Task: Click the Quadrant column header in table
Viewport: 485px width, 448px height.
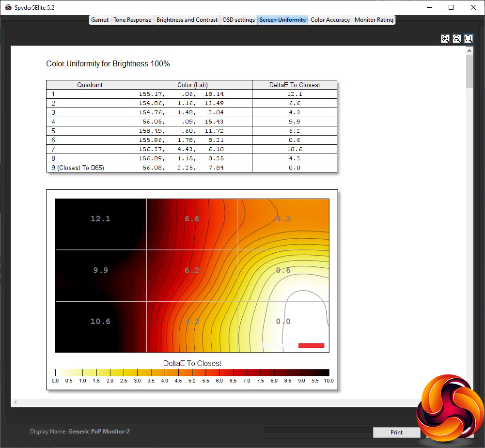Action: [90, 85]
